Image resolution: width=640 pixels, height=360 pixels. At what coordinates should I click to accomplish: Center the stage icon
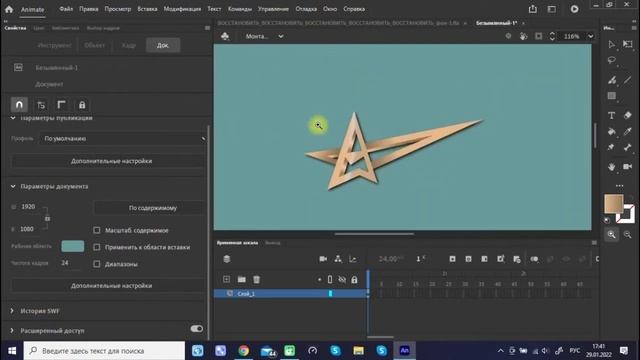[x=508, y=36]
